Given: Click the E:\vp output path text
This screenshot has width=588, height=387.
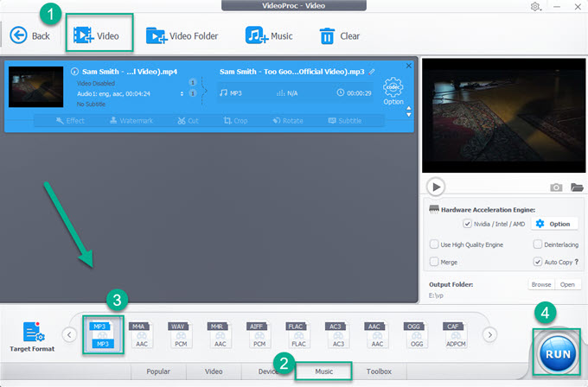Looking at the screenshot, I should tap(436, 295).
